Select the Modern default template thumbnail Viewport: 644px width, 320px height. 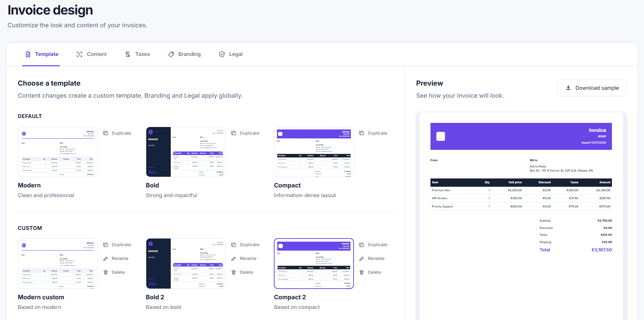(x=58, y=152)
